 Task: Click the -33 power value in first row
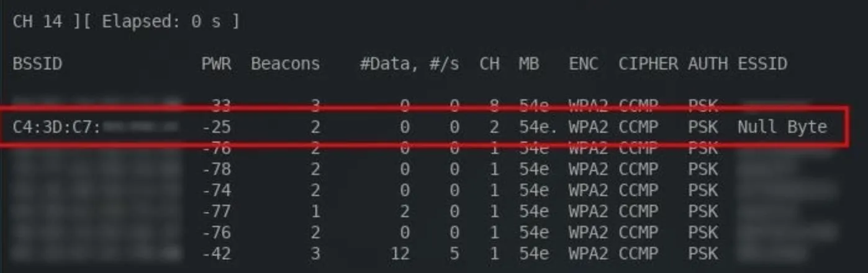point(216,106)
